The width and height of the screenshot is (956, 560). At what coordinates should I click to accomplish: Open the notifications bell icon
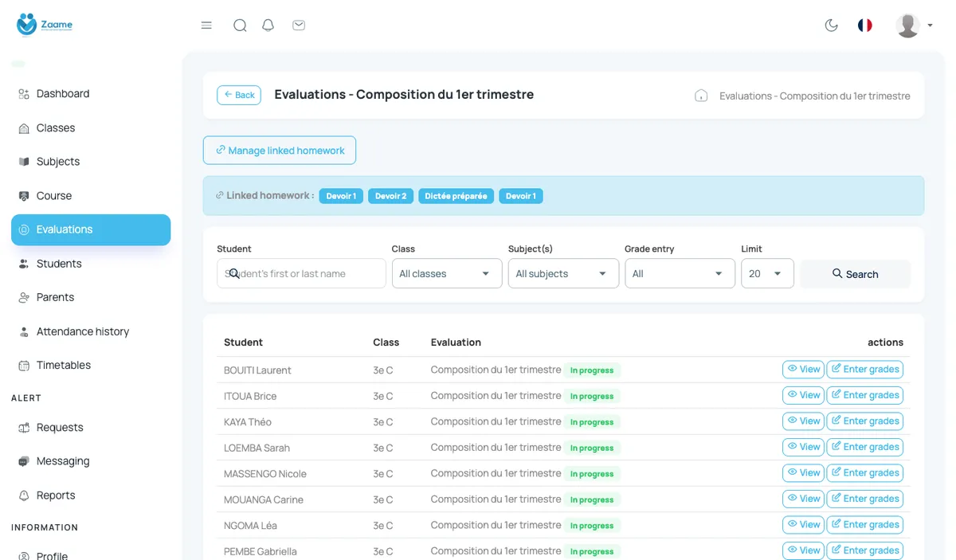coord(268,25)
